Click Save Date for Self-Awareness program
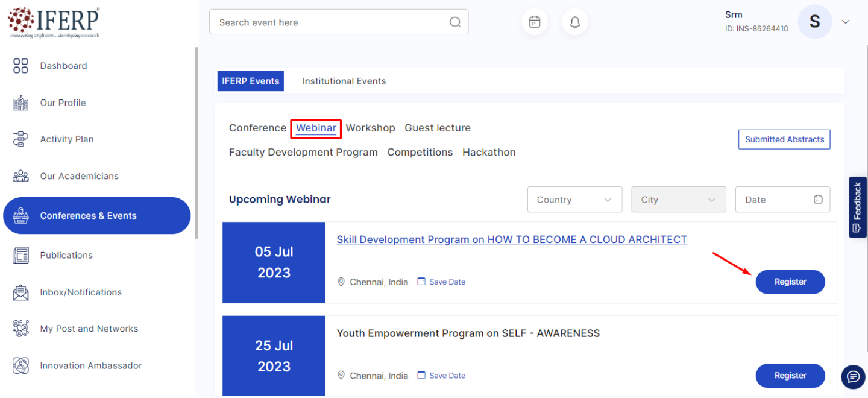Image resolution: width=868 pixels, height=398 pixels. [x=447, y=376]
